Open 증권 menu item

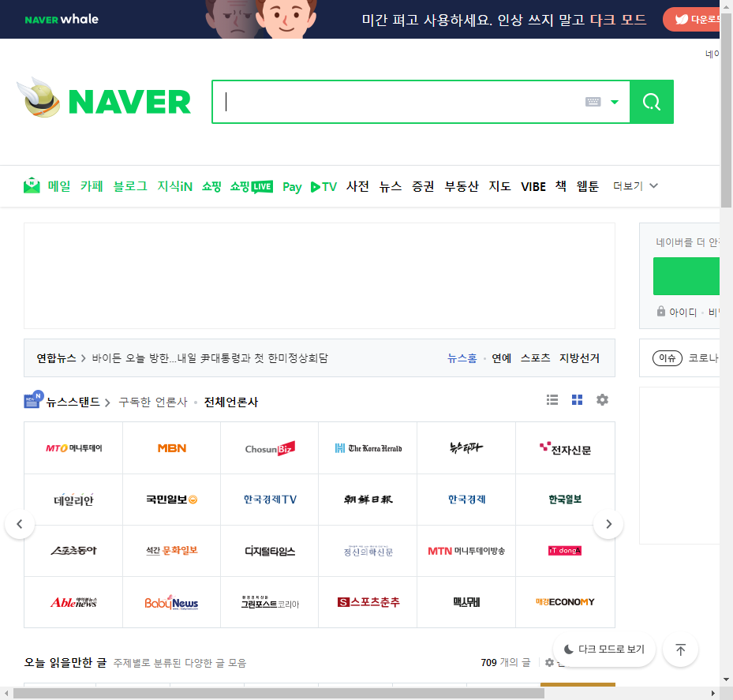423,186
